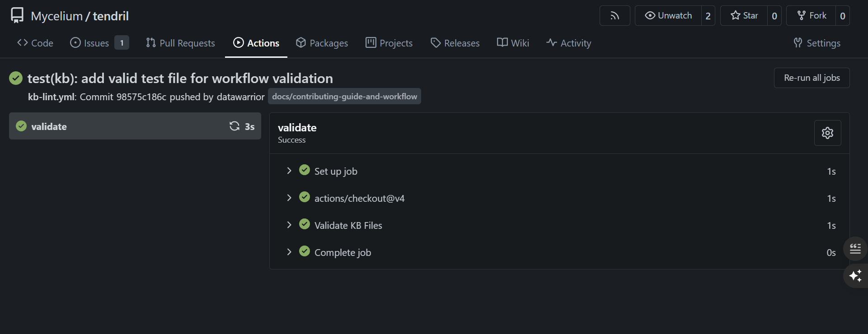This screenshot has width=868, height=334.
Task: Click the quote list floating icon
Action: [855, 249]
